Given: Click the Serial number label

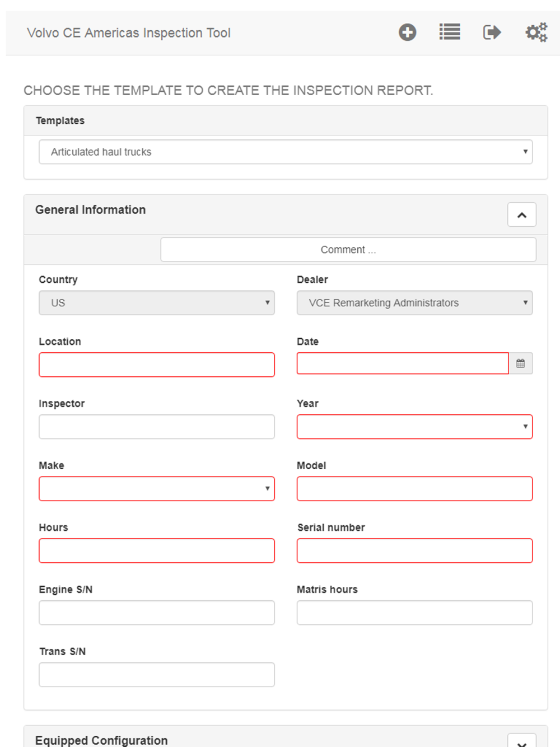Looking at the screenshot, I should click(331, 527).
